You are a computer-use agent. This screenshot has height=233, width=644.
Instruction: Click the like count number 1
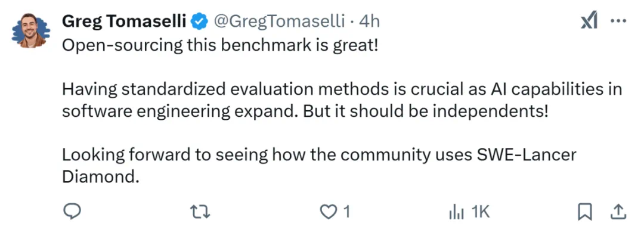coord(346,212)
